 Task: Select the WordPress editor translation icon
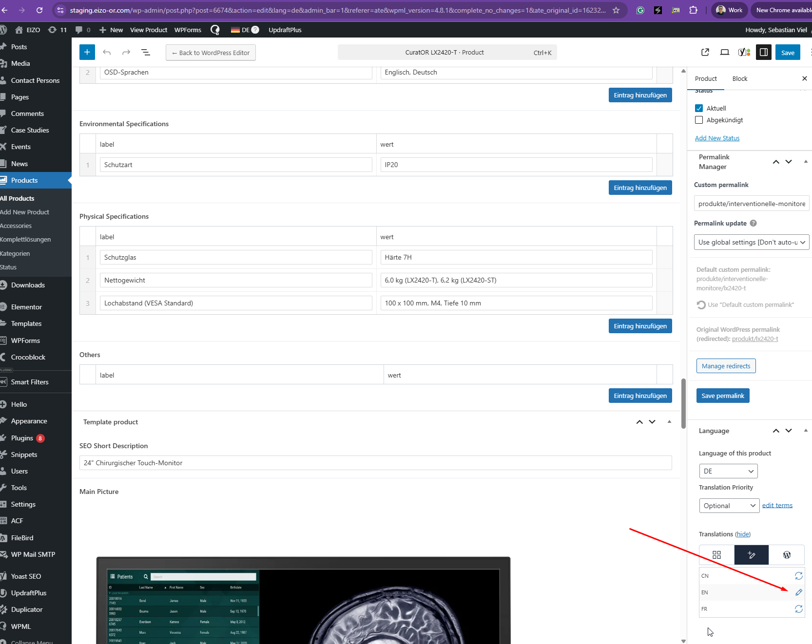[787, 555]
